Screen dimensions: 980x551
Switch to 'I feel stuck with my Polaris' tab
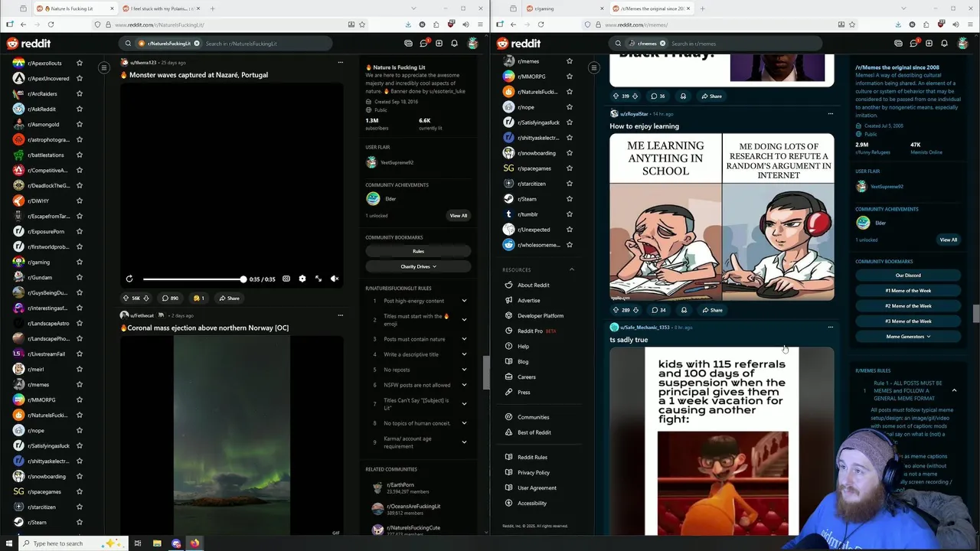point(159,8)
